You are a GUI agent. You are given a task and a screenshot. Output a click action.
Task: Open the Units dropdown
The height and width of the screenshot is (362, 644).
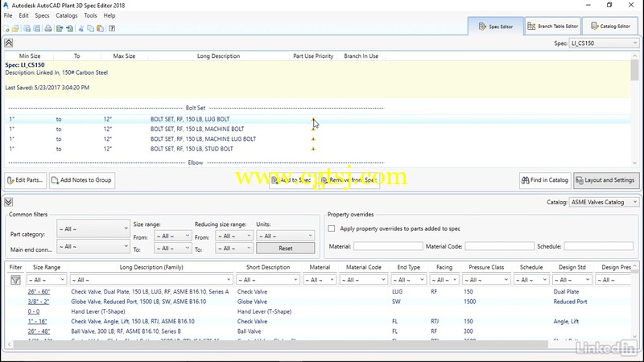pyautogui.click(x=286, y=236)
